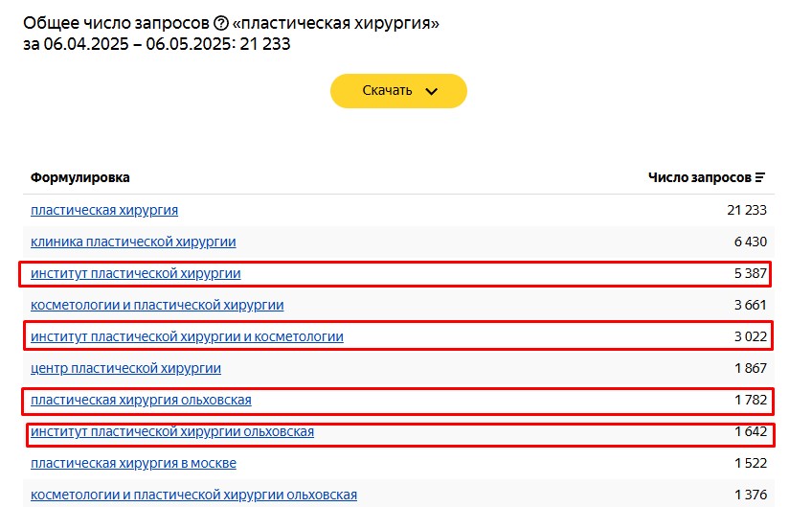This screenshot has height=507, width=812.
Task: Open институт пластической хирургии ольховская link
Action: pos(172,431)
